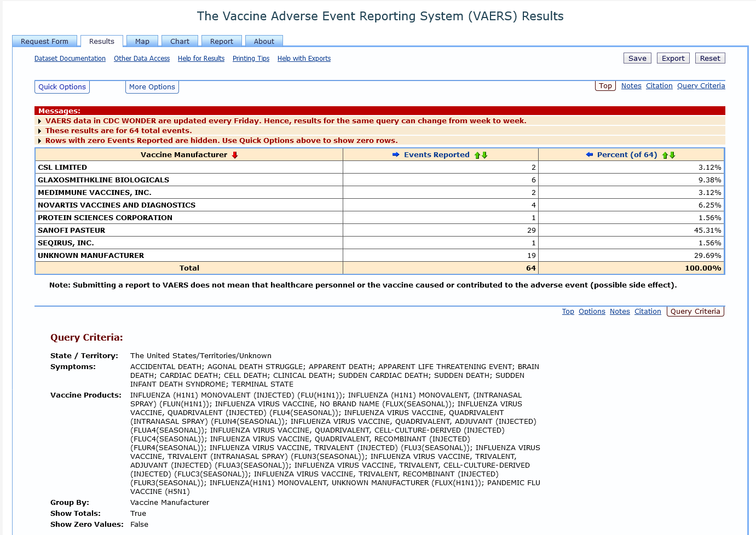Click the Export button
Viewport: 756px width, 535px height.
pyautogui.click(x=673, y=59)
